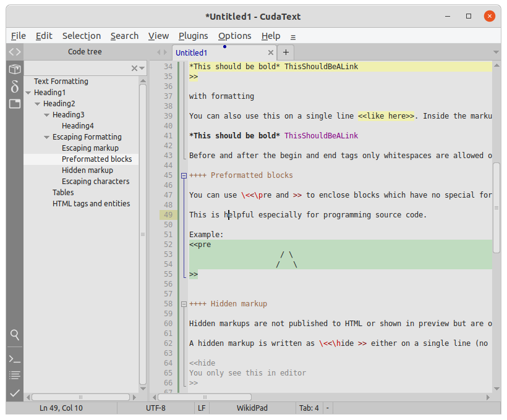Fold the Hidden markup section at line 58

184,304
